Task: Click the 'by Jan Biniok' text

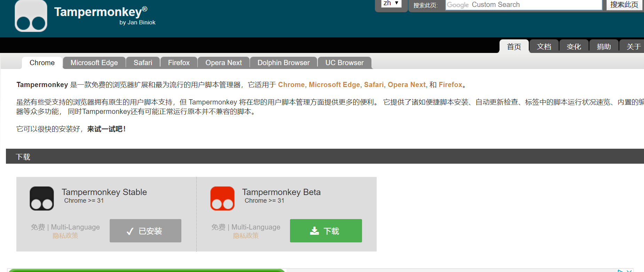Action: (138, 22)
